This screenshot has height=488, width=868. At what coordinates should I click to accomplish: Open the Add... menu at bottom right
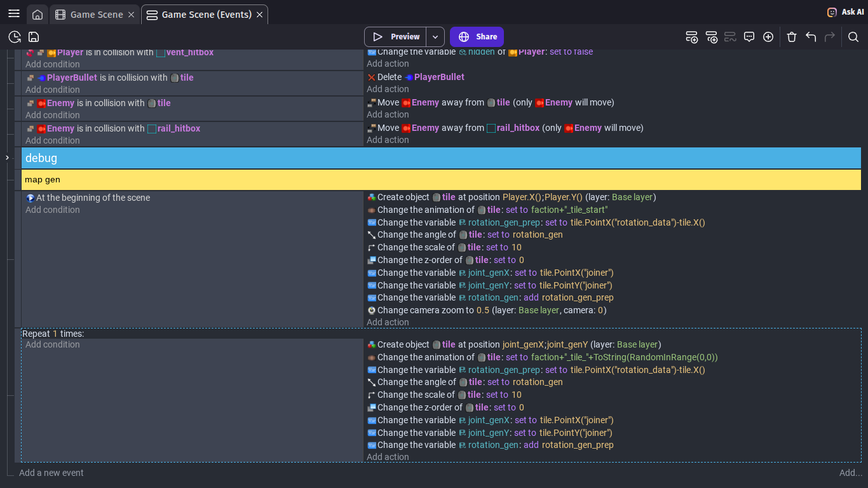850,473
